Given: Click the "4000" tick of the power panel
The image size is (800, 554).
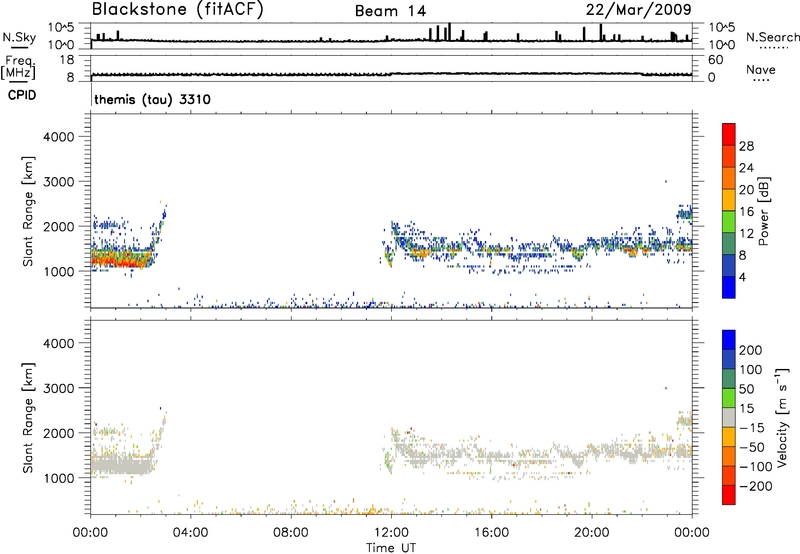Looking at the screenshot, I should click(x=59, y=137).
